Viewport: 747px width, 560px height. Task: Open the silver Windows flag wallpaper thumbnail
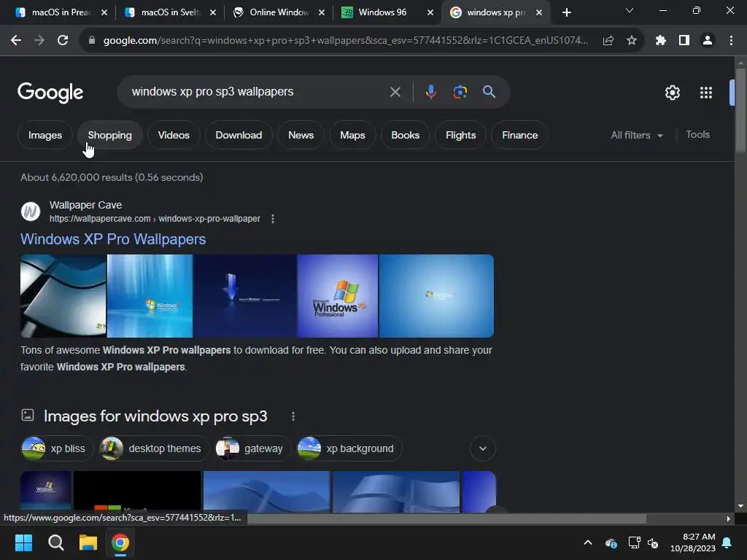click(63, 296)
